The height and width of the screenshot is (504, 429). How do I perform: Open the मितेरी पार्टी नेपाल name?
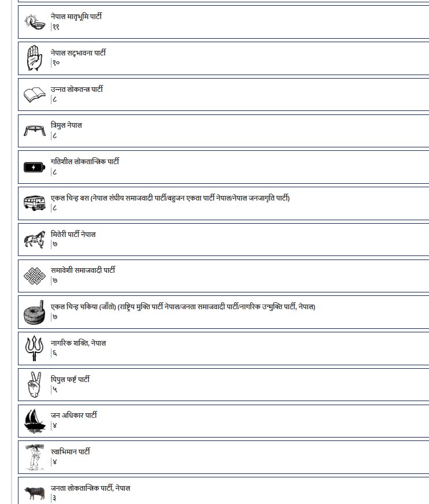73,234
